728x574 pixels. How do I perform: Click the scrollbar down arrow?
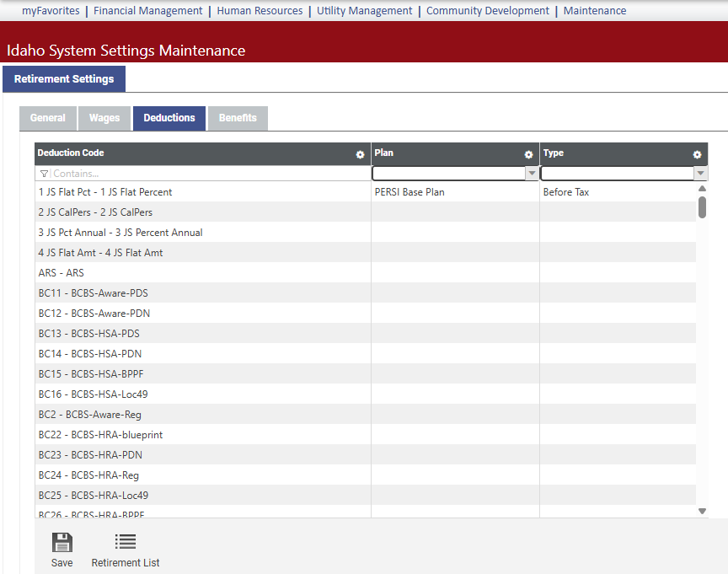pos(702,511)
